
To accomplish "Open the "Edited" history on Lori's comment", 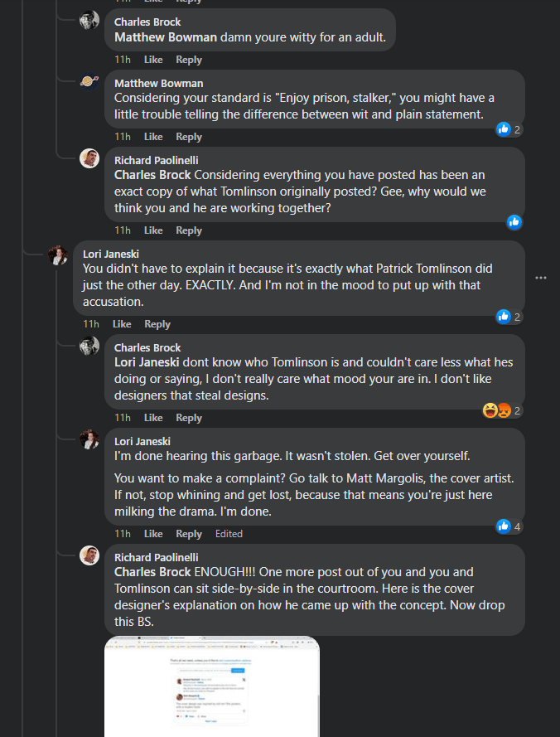I will [229, 534].
